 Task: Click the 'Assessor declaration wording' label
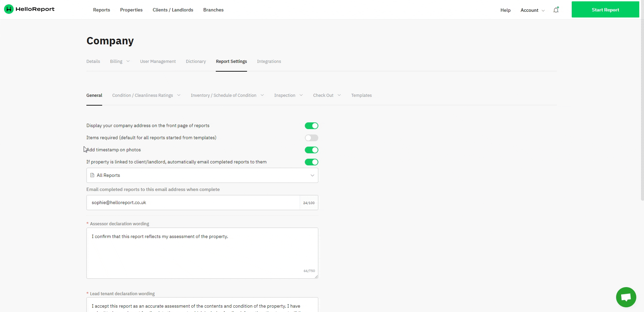119,224
